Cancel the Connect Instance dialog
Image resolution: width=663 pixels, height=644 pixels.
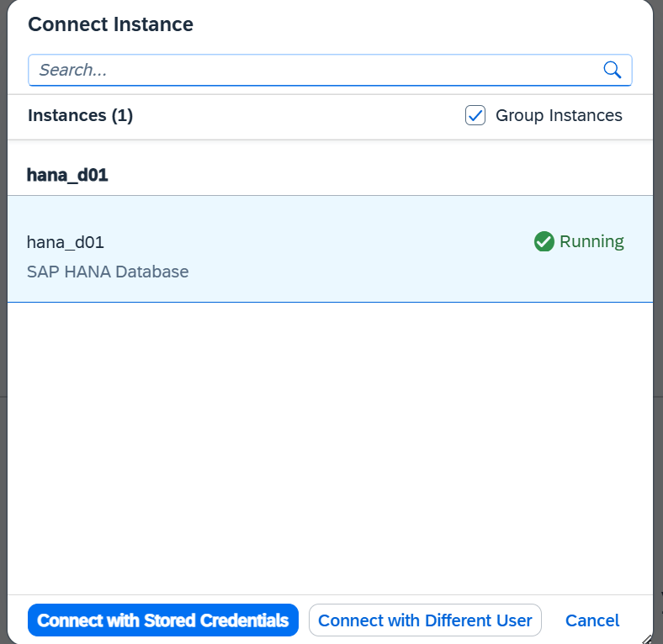(592, 620)
